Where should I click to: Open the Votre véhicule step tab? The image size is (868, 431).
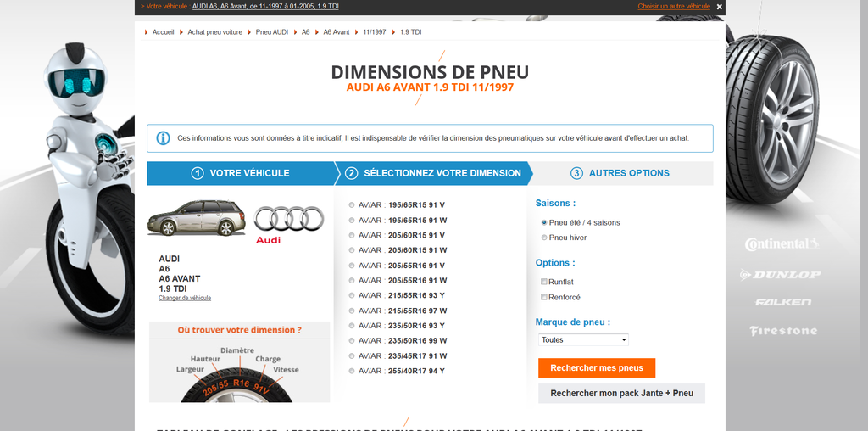pos(242,173)
